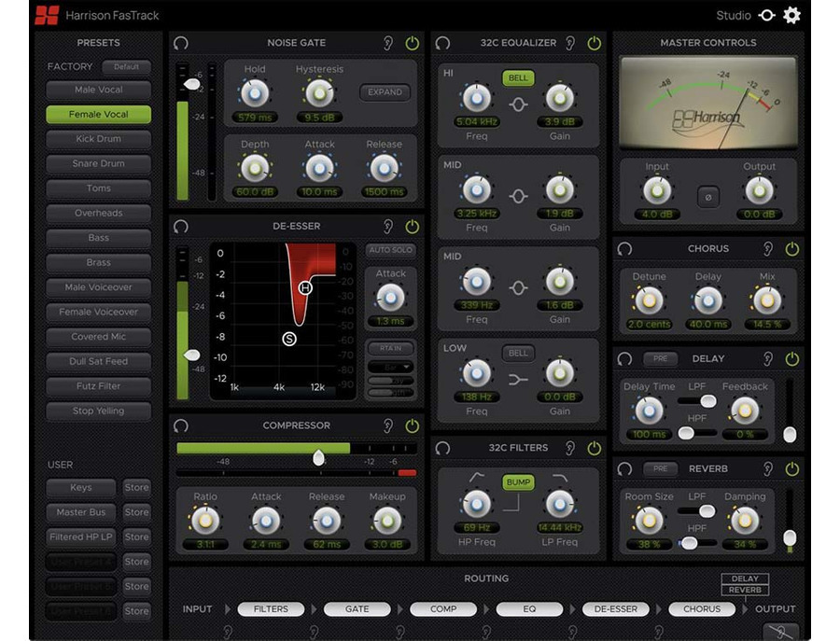Load the Stop Yelling preset
The height and width of the screenshot is (641, 840).
99,411
